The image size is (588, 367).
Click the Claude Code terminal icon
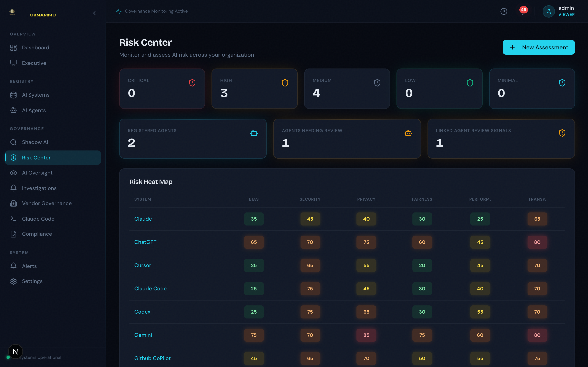[x=13, y=219]
